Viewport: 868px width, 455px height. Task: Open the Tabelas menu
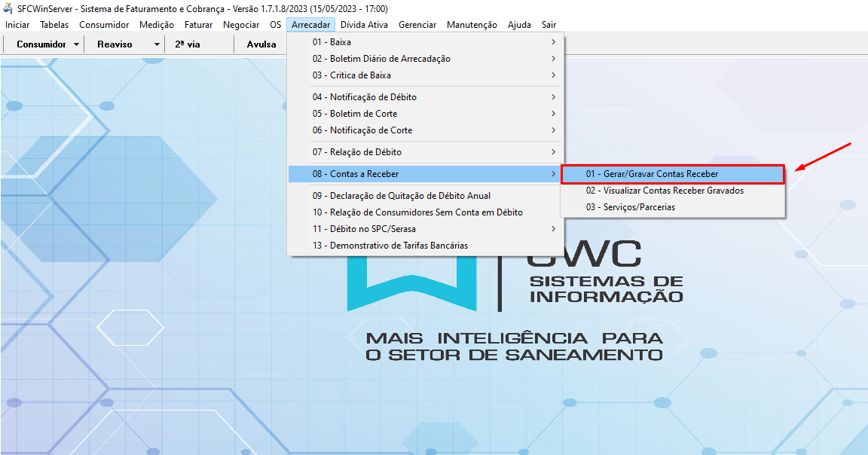tap(54, 25)
